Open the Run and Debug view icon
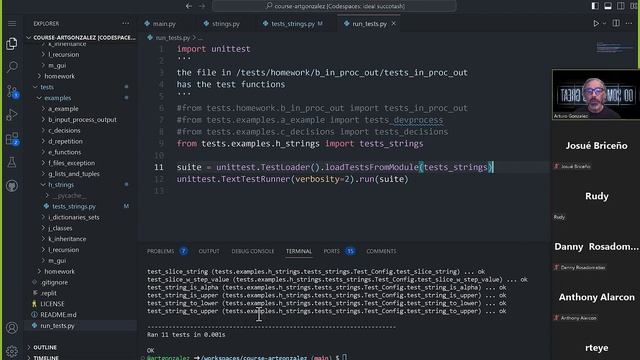 tap(12, 115)
